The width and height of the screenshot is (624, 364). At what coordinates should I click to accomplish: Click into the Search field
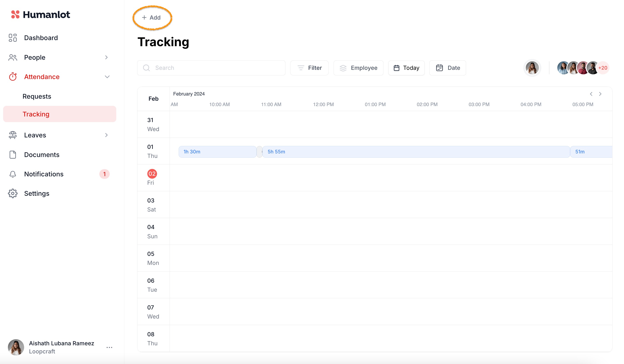(211, 68)
